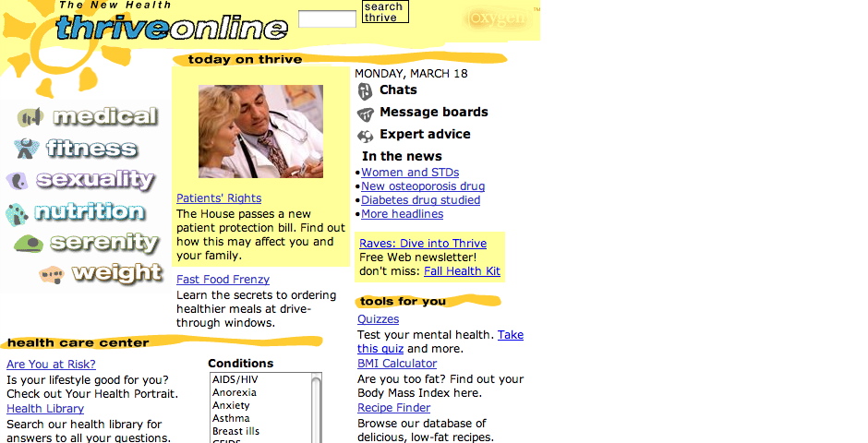The width and height of the screenshot is (868, 443).
Task: Open the Are You at Risk? link
Action: [x=51, y=364]
